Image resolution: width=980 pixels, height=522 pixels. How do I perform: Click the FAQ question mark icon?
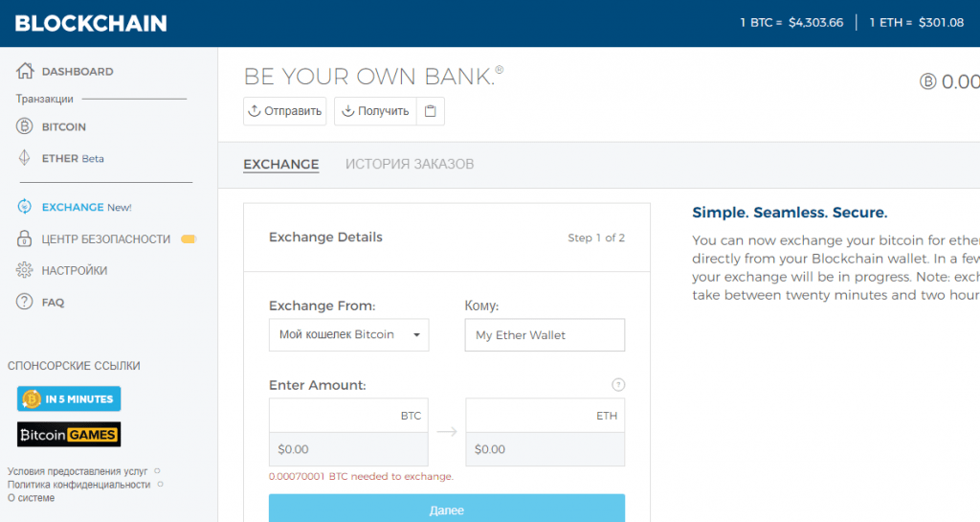tap(25, 302)
